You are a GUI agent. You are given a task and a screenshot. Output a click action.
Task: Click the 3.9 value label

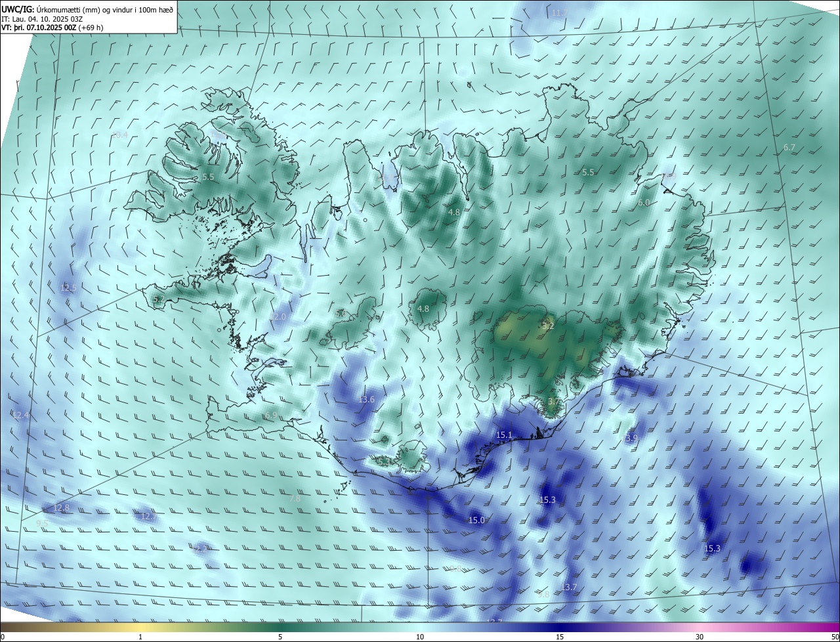pyautogui.click(x=631, y=439)
